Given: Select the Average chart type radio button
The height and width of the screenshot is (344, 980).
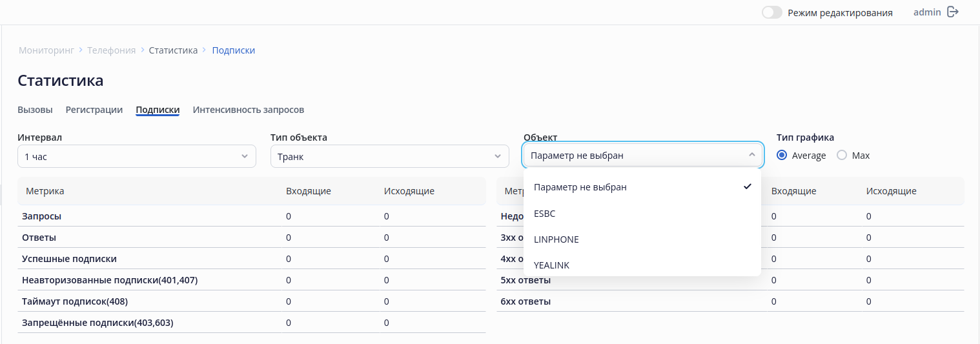Looking at the screenshot, I should pos(782,156).
